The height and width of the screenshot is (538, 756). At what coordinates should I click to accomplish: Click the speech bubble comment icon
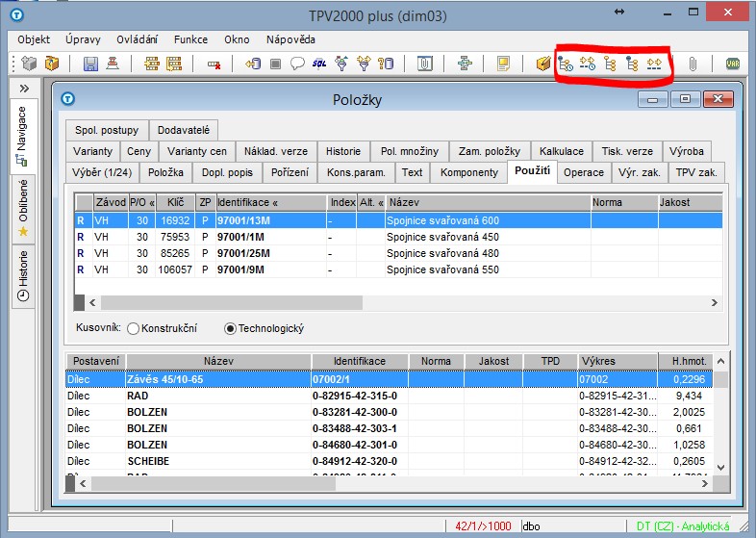click(x=297, y=64)
